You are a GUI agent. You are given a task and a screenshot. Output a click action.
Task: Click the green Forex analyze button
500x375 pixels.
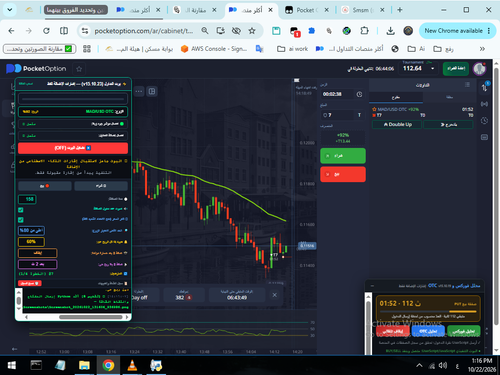pyautogui.click(x=464, y=331)
